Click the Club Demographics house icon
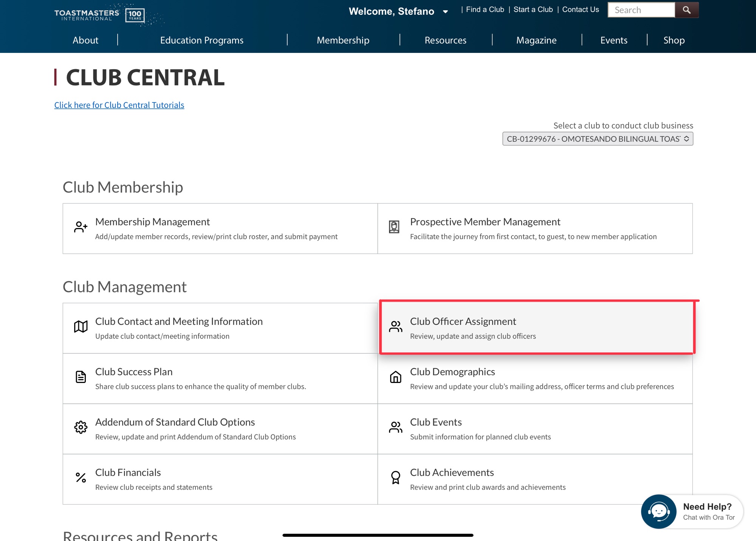The image size is (756, 541). 395,377
